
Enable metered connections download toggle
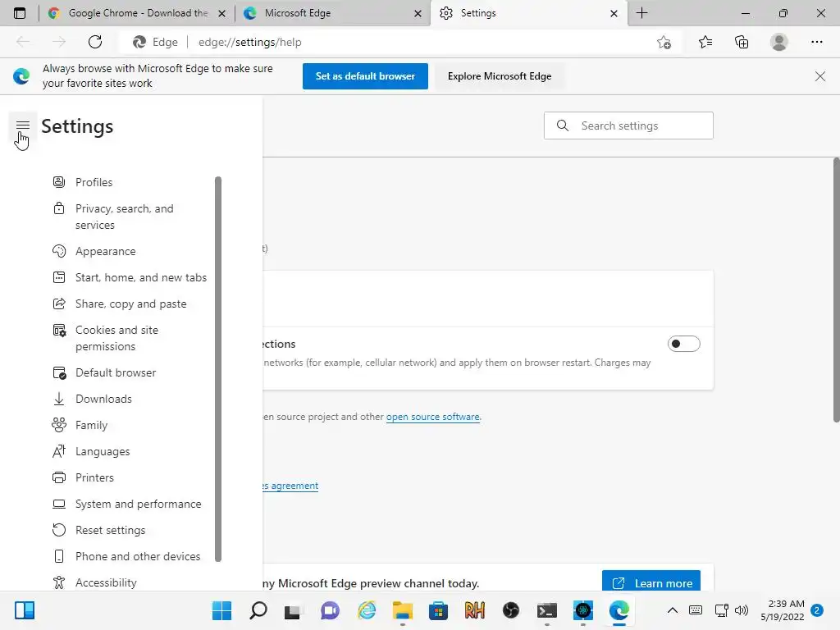[x=683, y=344]
